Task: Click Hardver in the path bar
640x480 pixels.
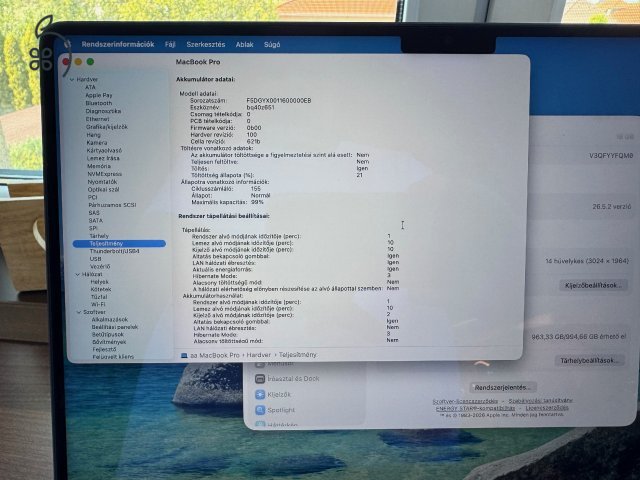Action: [x=258, y=355]
